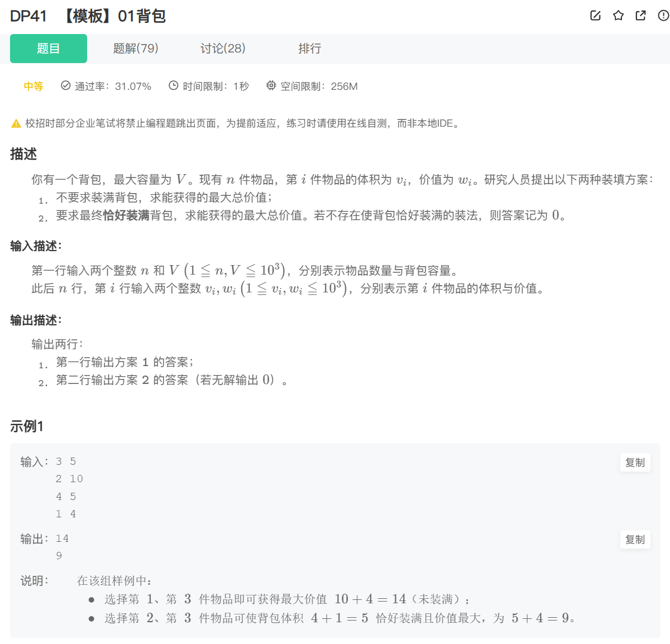The width and height of the screenshot is (670, 644).
Task: Click the chip icon beside 空间限制
Action: click(x=271, y=85)
